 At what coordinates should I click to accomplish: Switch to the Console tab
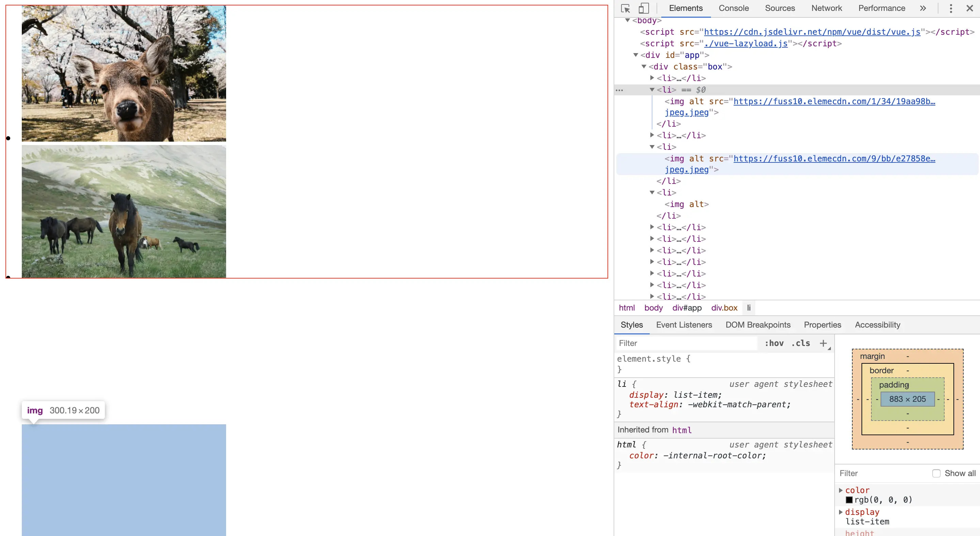click(733, 9)
